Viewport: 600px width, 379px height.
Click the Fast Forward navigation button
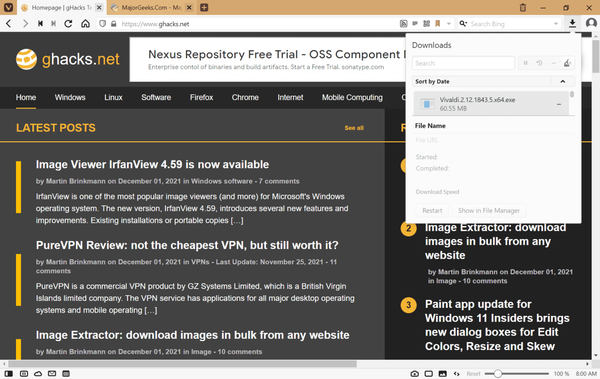coord(54,24)
